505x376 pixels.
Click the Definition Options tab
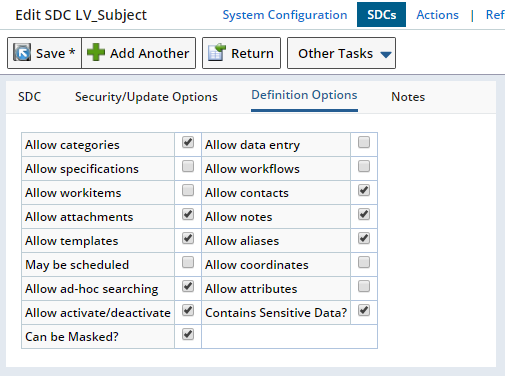click(304, 95)
